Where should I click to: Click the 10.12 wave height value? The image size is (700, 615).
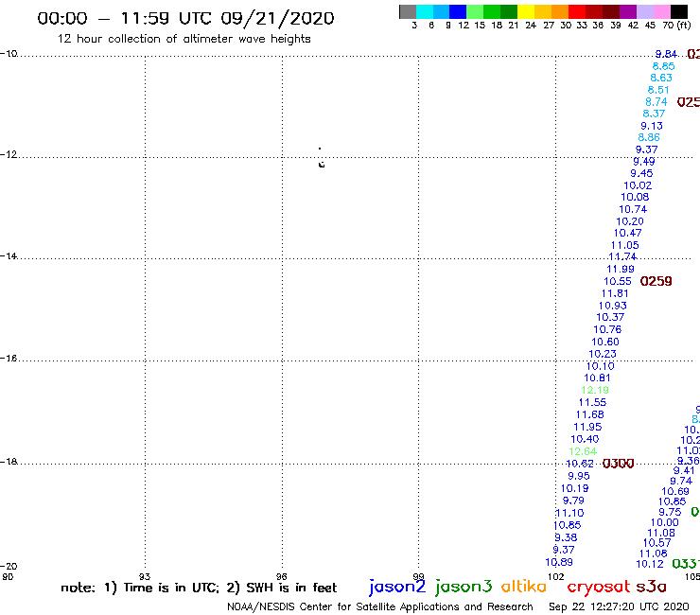tap(650, 564)
